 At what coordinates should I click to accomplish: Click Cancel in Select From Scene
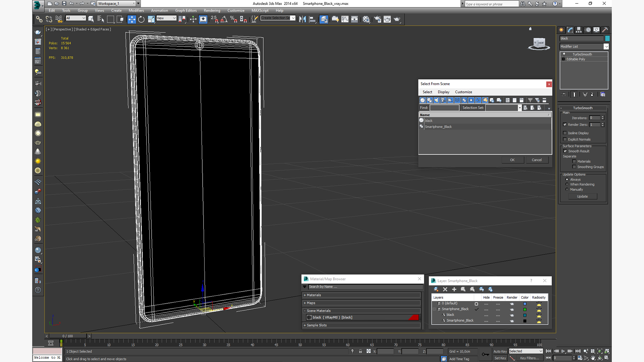[x=537, y=160]
